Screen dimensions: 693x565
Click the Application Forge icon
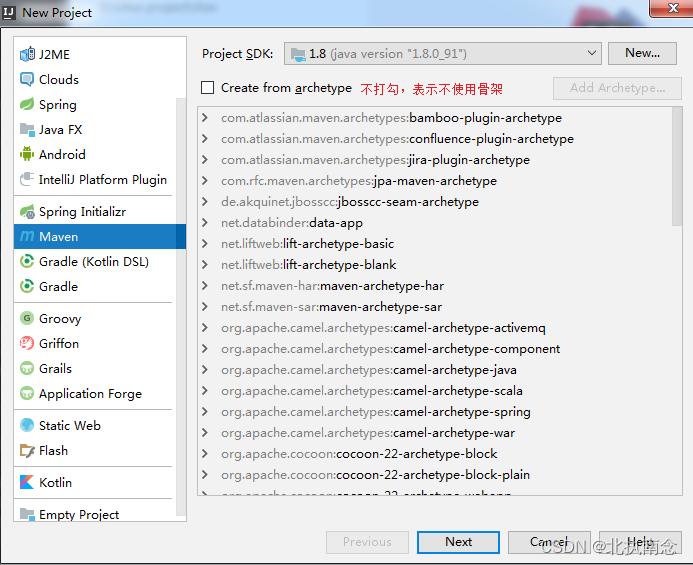(27, 393)
